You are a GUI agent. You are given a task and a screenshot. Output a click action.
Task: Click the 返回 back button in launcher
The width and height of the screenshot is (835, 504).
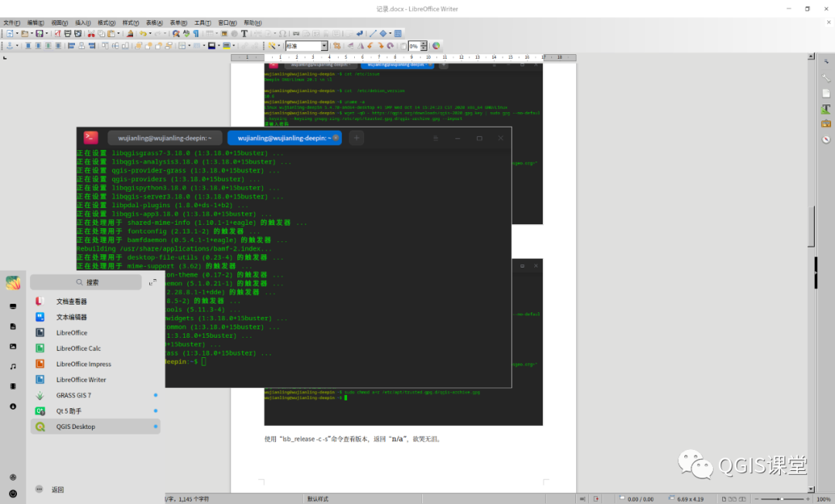(x=49, y=489)
